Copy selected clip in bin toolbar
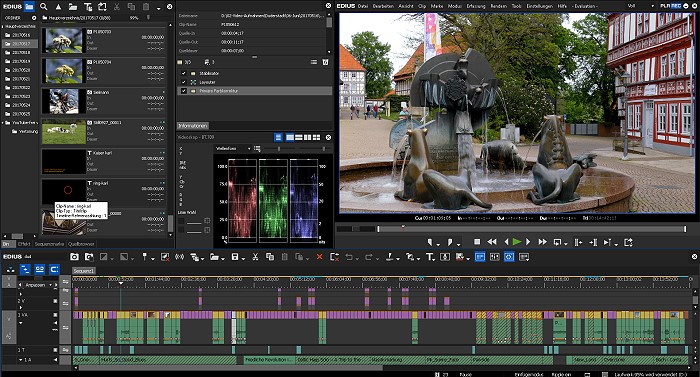 point(131,7)
